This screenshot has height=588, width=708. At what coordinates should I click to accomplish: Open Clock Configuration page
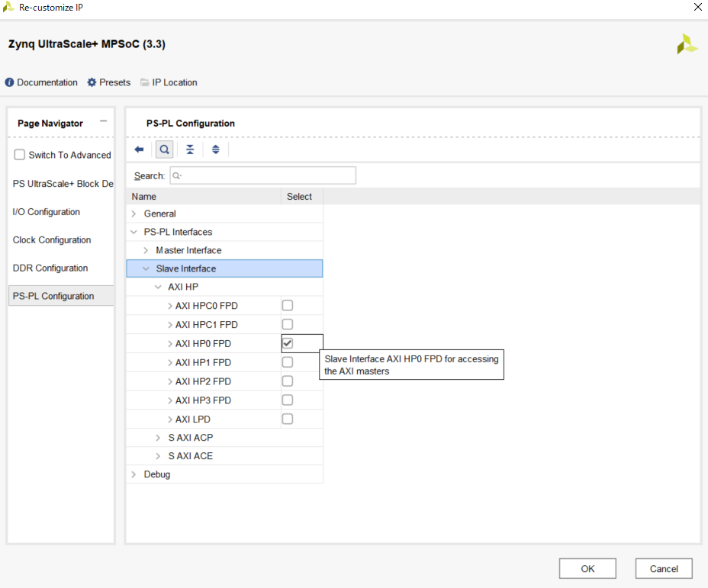click(51, 240)
